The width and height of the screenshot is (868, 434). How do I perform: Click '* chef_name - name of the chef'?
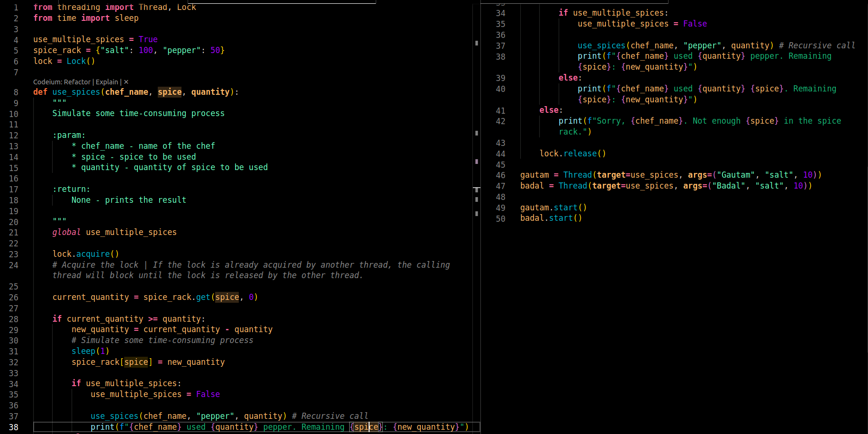pos(143,146)
